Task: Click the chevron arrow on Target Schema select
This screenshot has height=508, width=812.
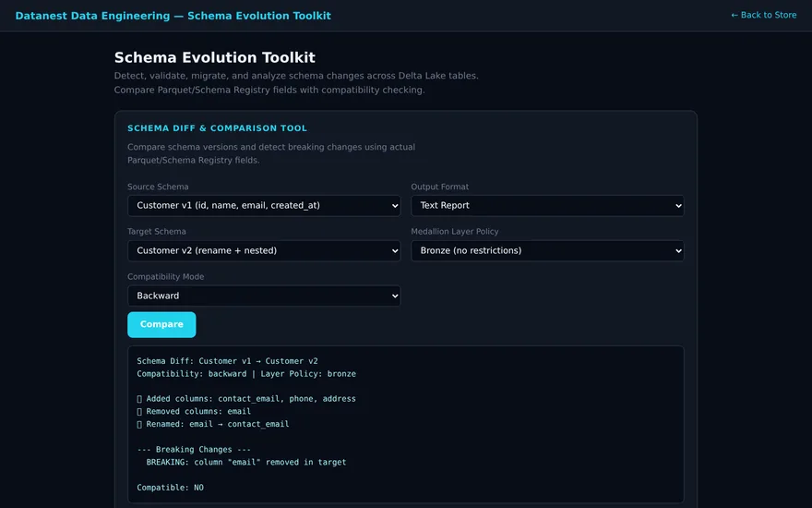Action: pyautogui.click(x=395, y=251)
